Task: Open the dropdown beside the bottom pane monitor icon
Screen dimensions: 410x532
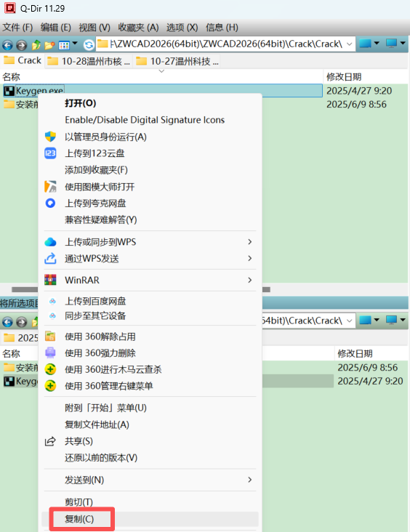Action: coord(403,321)
